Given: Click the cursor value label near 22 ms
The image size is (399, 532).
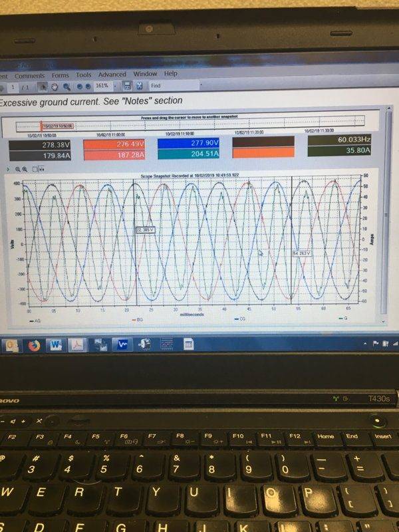Looking at the screenshot, I should (145, 230).
